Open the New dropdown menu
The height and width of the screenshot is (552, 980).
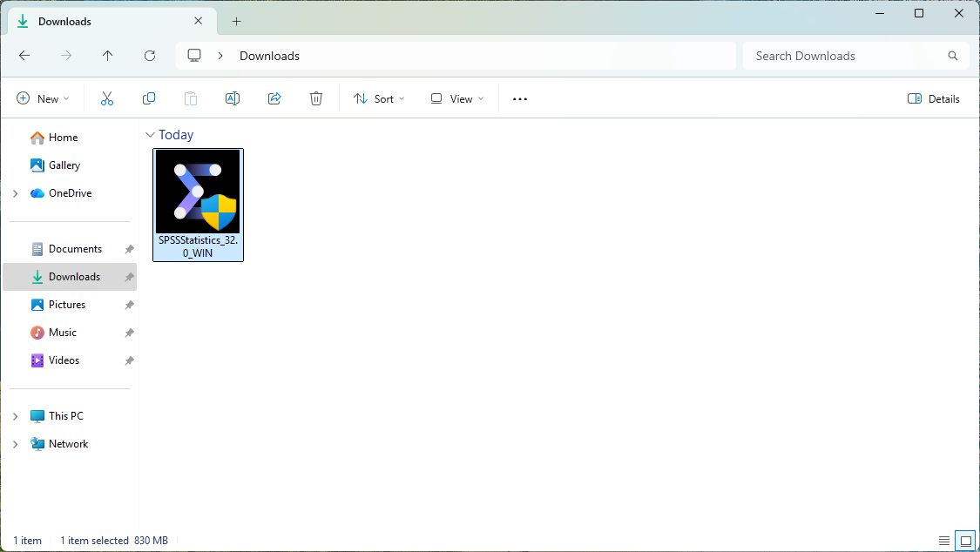[43, 98]
